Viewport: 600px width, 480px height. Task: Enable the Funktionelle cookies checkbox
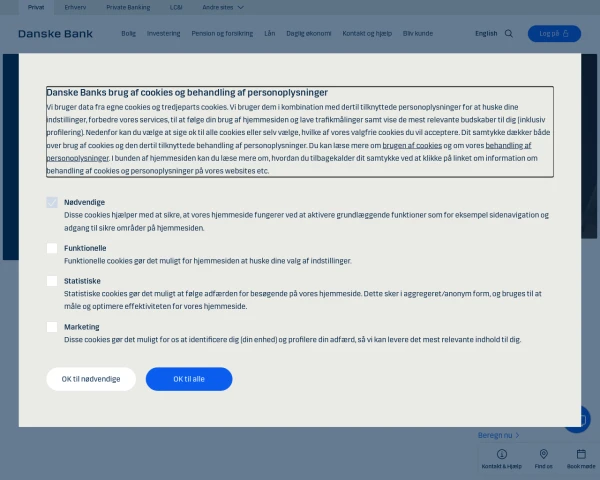pos(52,248)
